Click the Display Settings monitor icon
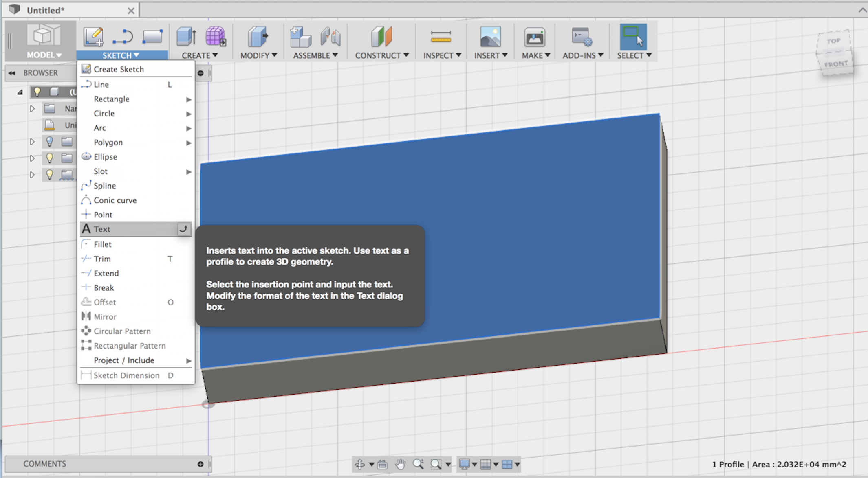The height and width of the screenshot is (478, 868). click(x=464, y=464)
